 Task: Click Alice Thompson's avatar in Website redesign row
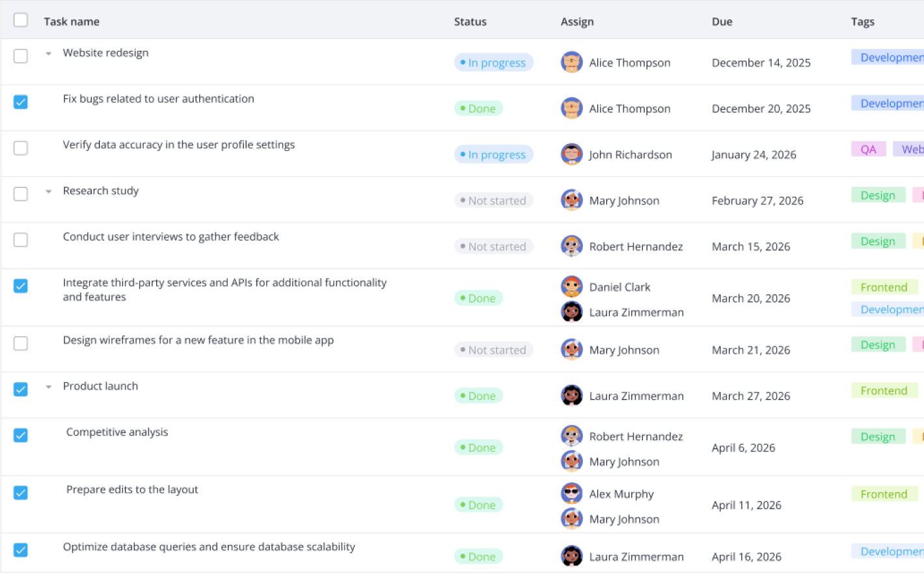coord(571,63)
